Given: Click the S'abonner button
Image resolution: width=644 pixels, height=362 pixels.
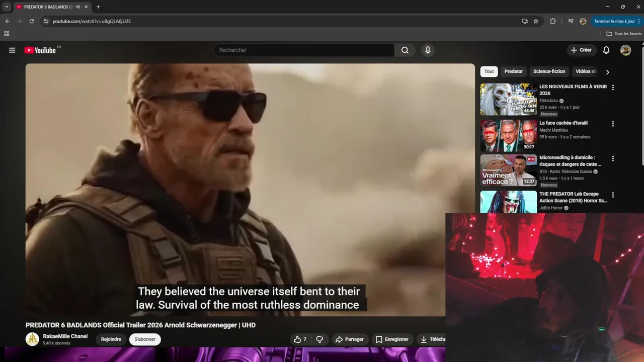Looking at the screenshot, I should tap(145, 339).
